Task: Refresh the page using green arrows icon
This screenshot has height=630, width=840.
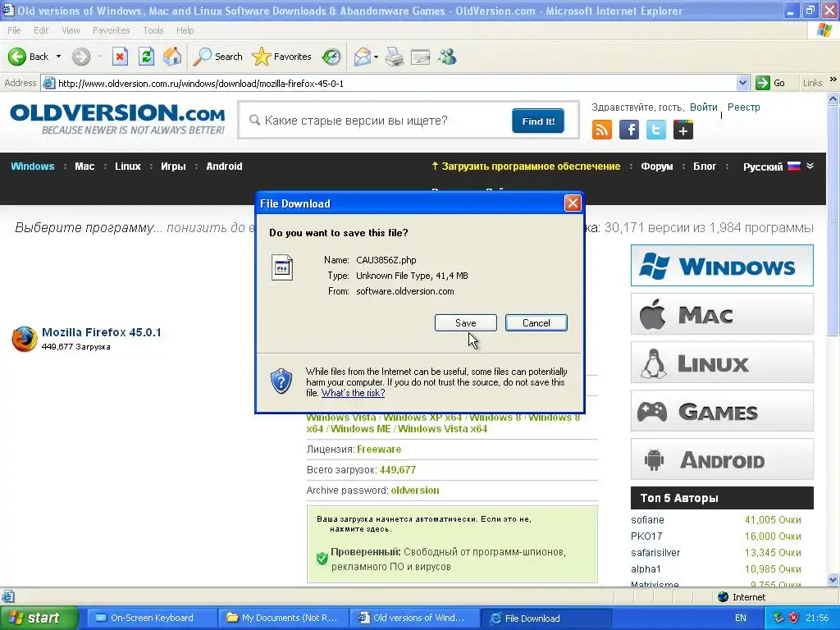Action: 146,57
